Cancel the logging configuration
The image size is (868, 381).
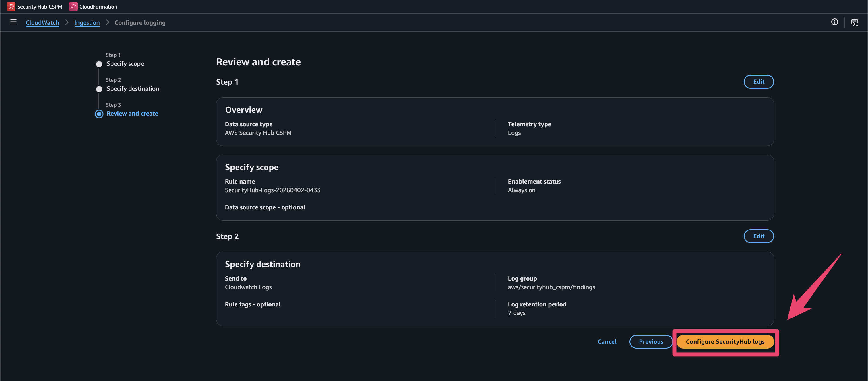(607, 342)
